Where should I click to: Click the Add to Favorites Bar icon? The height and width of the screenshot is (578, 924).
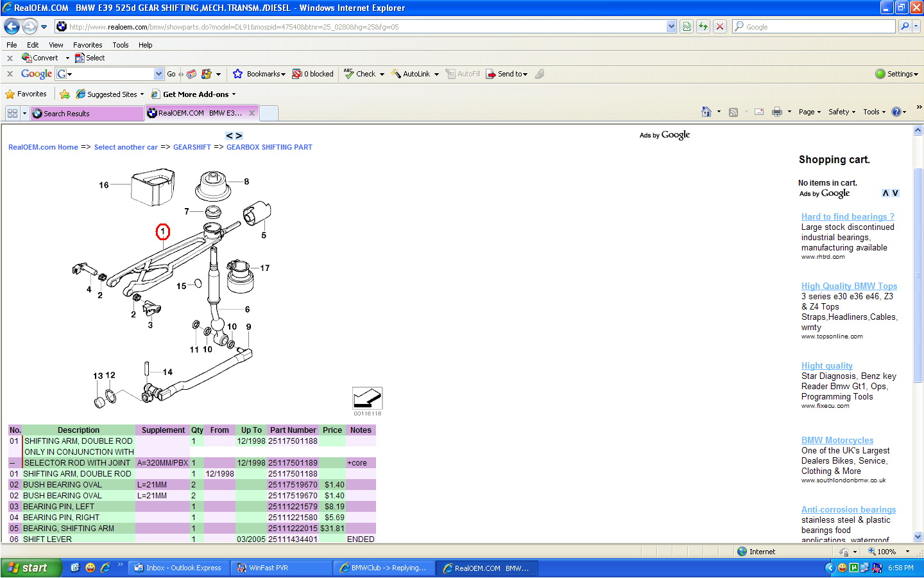(x=65, y=94)
